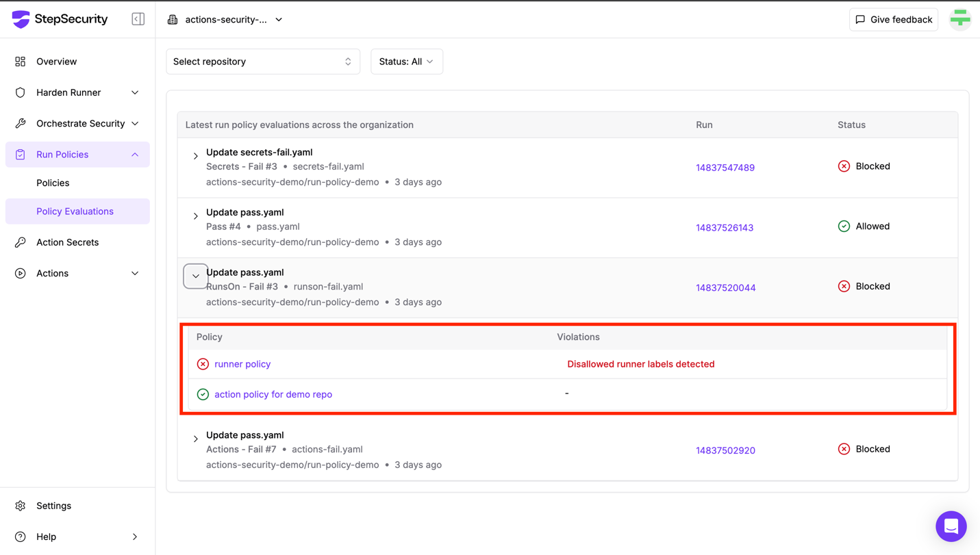Expand the Actions sidebar chevron
This screenshot has width=980, height=555.
tap(135, 273)
